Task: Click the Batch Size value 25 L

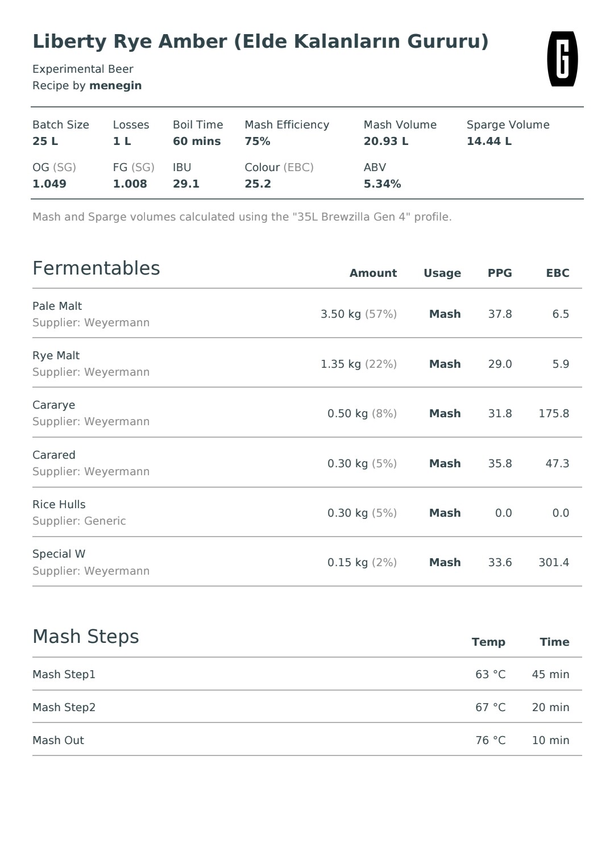Action: pyautogui.click(x=45, y=141)
